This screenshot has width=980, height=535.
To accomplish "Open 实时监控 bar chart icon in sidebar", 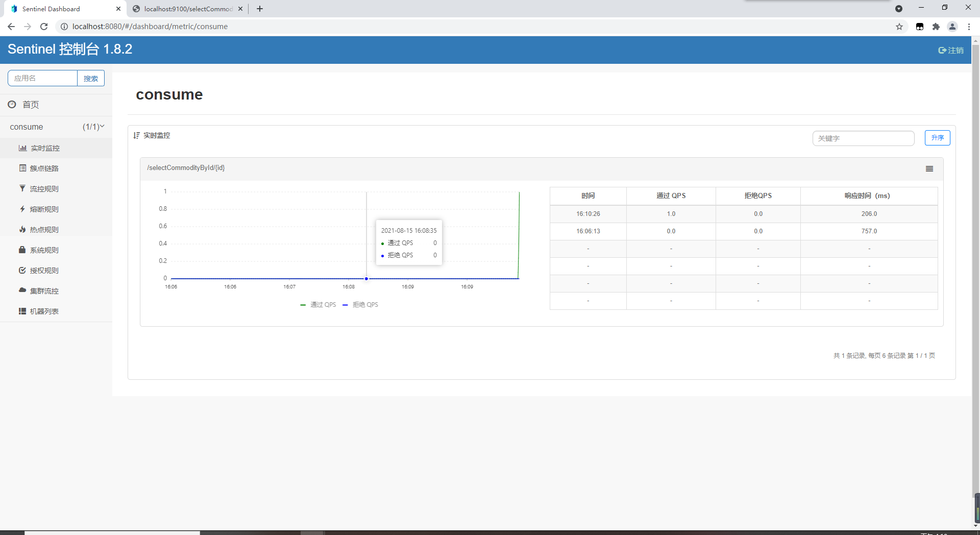I will (22, 148).
